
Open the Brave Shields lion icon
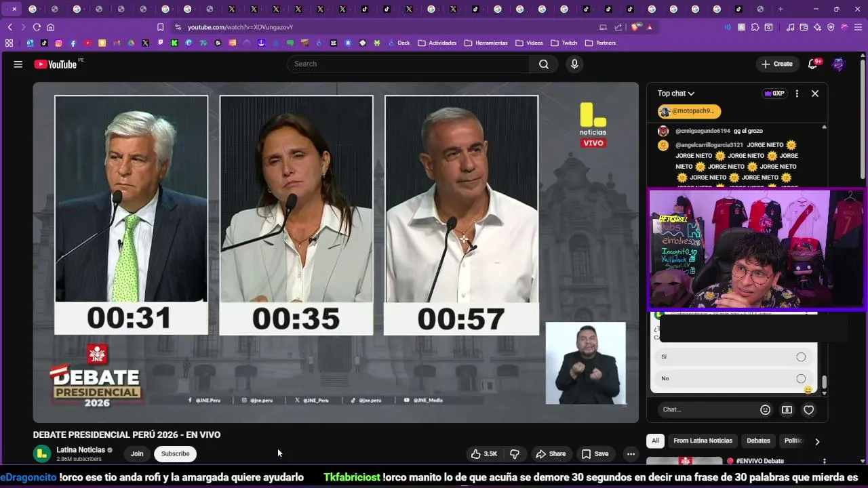(635, 27)
